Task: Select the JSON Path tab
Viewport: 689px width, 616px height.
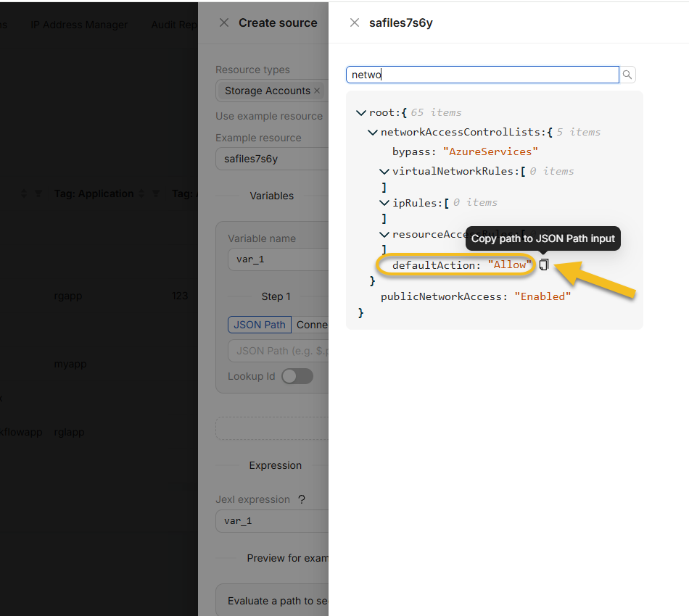Action: (x=259, y=325)
